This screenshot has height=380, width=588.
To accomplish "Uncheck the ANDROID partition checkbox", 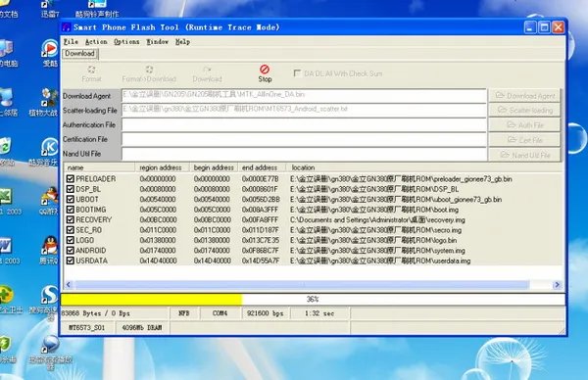I will pyautogui.click(x=71, y=250).
